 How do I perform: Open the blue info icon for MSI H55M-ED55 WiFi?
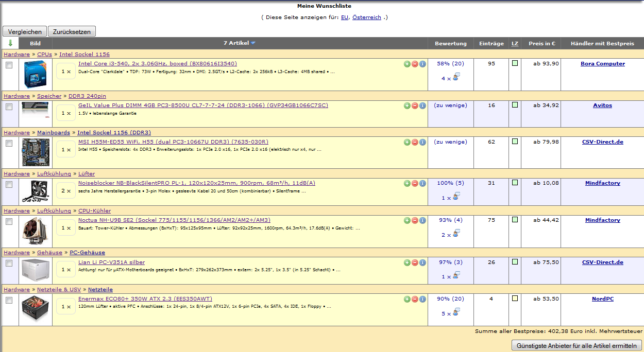(x=422, y=142)
